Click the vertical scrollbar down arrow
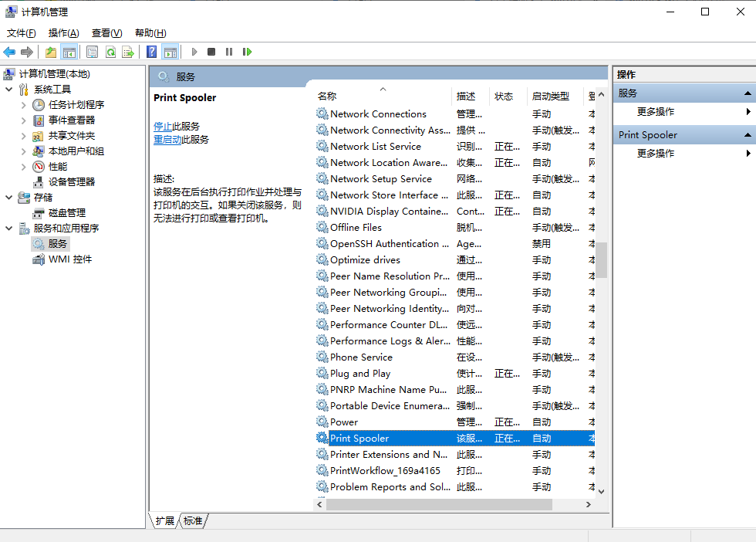Viewport: 756px width, 542px height. 601,489
